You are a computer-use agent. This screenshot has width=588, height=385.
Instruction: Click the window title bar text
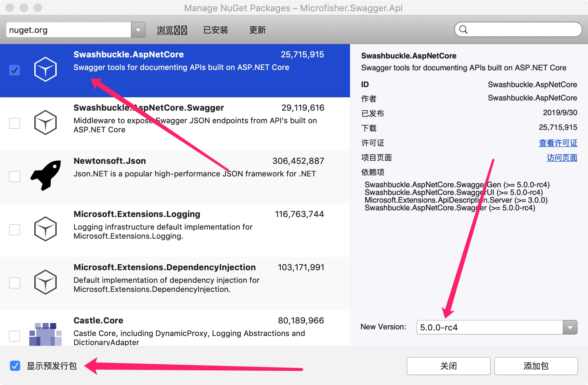[x=293, y=8]
